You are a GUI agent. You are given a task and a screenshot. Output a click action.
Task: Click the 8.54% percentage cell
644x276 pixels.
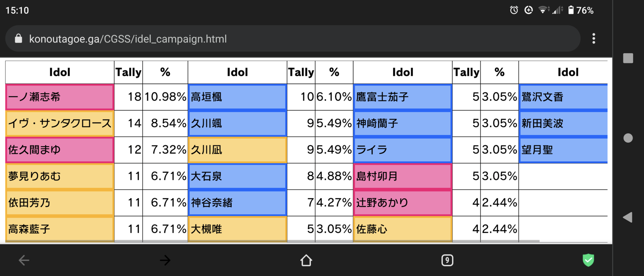165,123
